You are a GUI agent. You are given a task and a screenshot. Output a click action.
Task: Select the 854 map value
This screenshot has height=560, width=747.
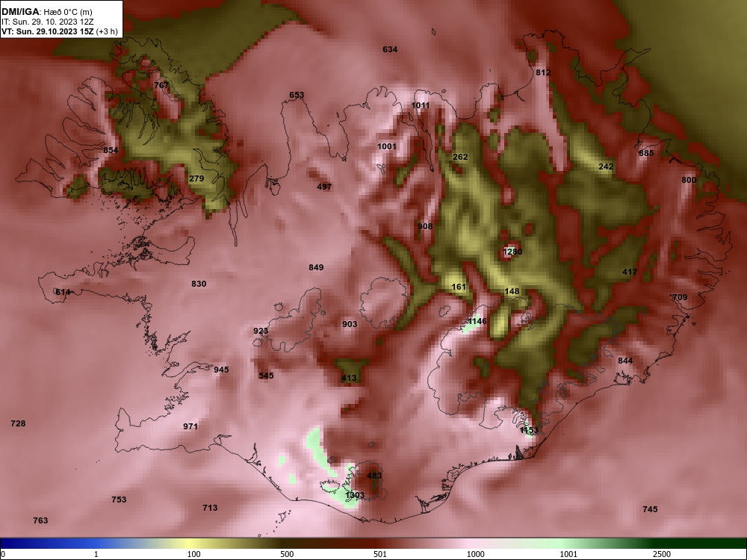[x=111, y=151]
